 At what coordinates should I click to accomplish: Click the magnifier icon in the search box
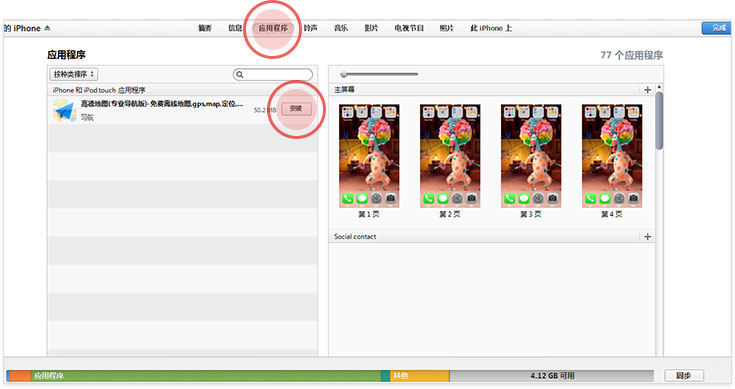[x=240, y=75]
